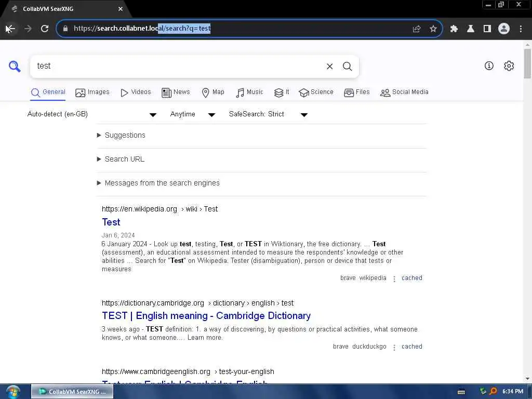Open the Wikipedia 'Test' result title
The image size is (532, 399).
tap(111, 222)
